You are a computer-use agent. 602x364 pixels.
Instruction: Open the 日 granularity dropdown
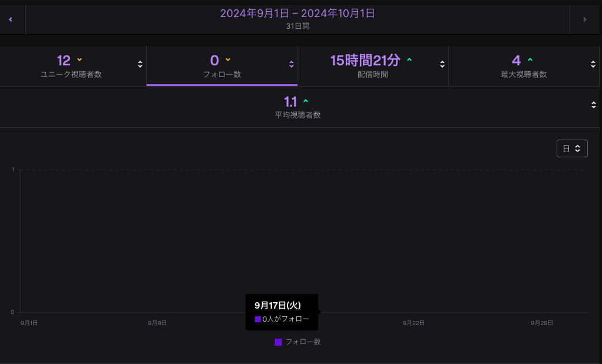572,148
